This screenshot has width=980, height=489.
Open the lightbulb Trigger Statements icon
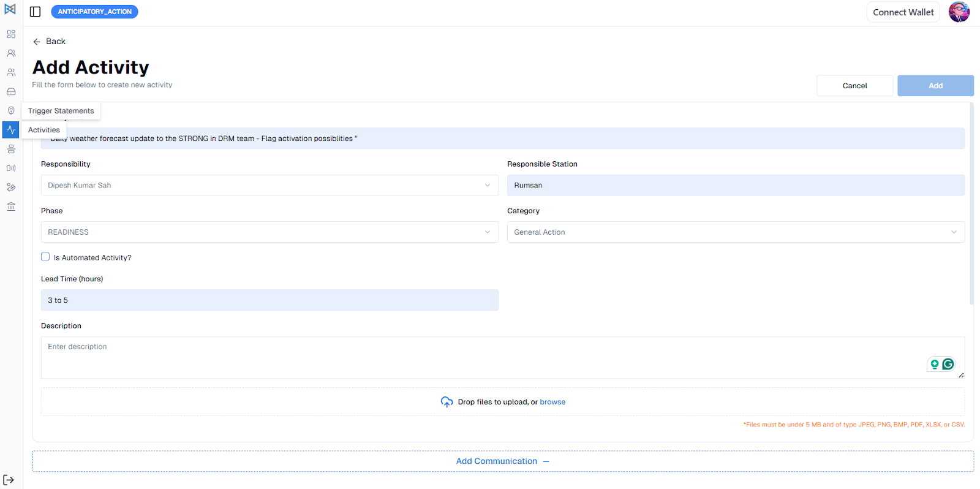click(11, 111)
